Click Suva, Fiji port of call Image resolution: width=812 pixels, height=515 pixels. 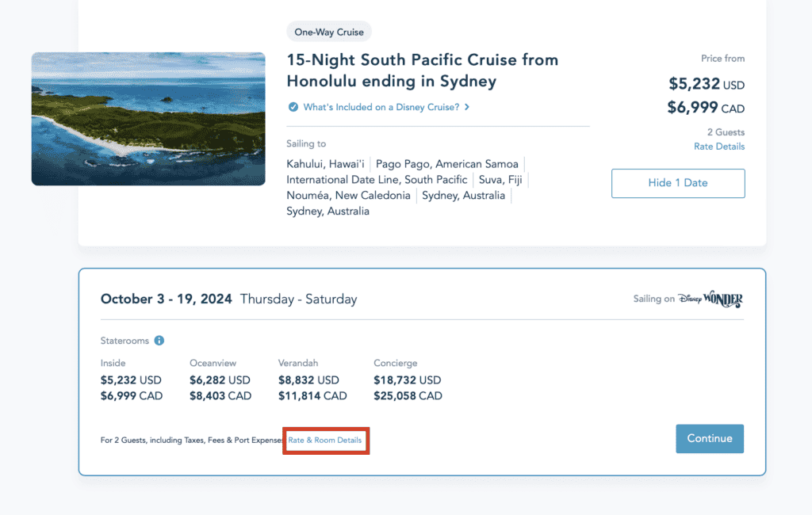[500, 180]
